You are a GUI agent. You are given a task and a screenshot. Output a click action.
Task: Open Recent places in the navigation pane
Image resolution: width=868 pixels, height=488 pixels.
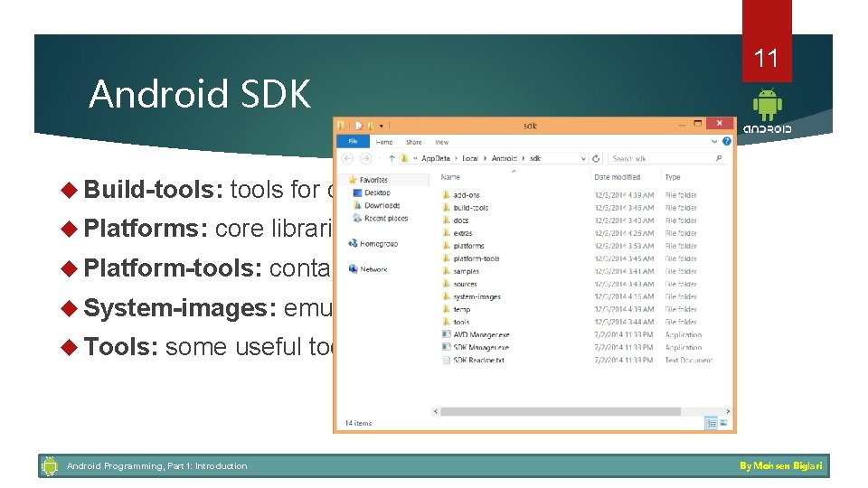386,219
